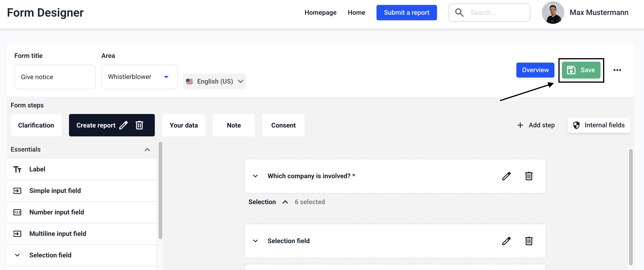Click the search magnifier icon
The width and height of the screenshot is (644, 270).
click(x=459, y=12)
